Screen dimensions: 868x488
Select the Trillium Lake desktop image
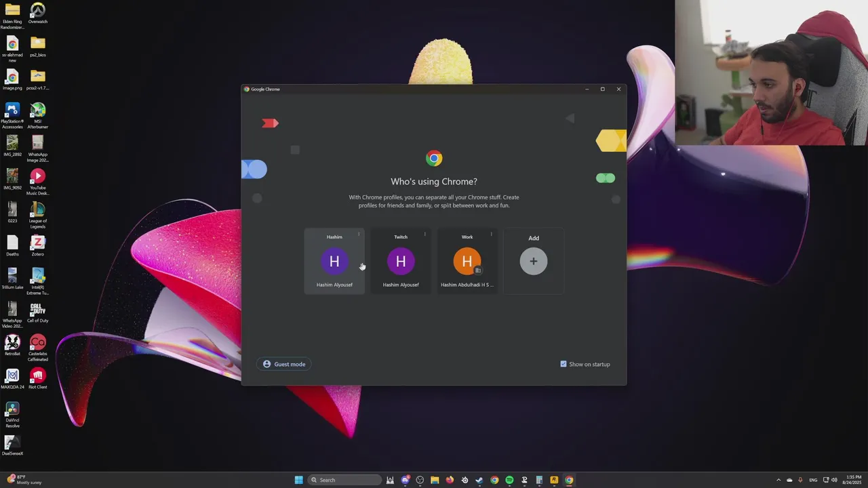(x=12, y=279)
